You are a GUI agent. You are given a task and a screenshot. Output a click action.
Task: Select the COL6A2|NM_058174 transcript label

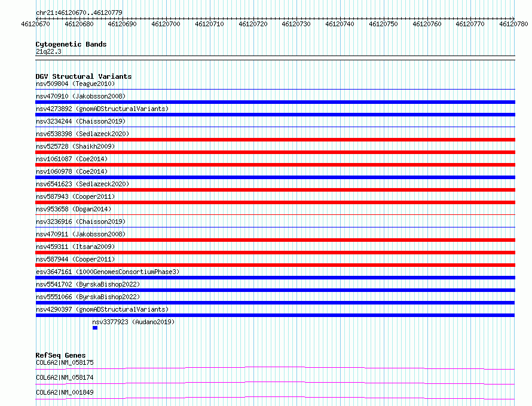tap(65, 377)
